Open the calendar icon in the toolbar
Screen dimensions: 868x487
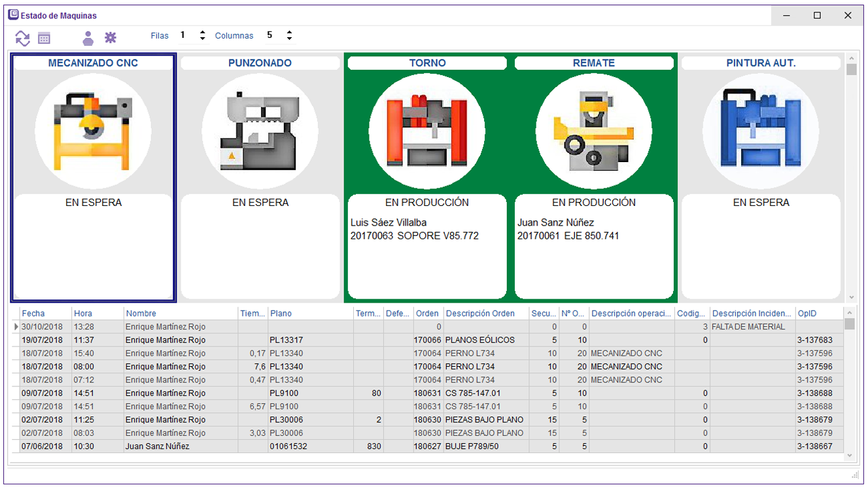click(44, 38)
